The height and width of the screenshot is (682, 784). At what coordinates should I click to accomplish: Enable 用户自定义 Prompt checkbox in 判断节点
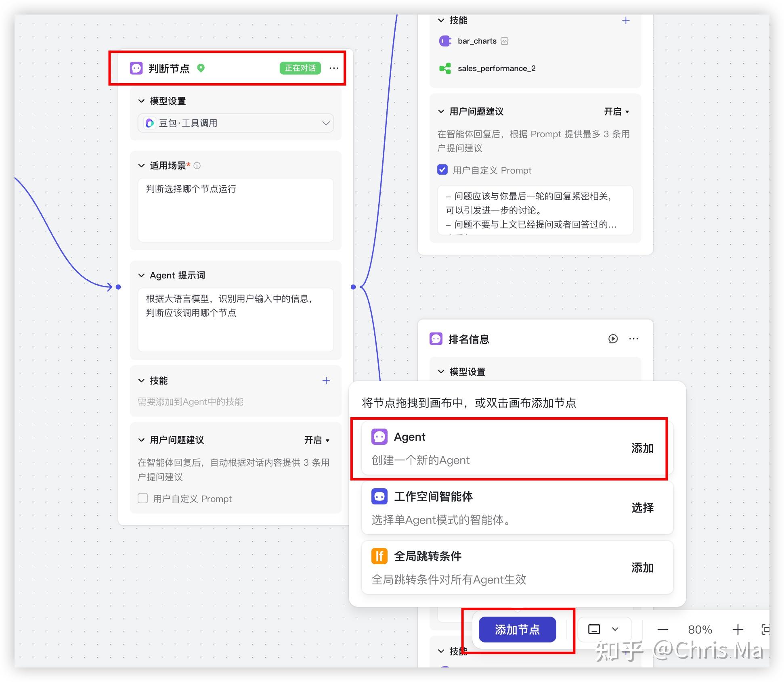(x=143, y=498)
